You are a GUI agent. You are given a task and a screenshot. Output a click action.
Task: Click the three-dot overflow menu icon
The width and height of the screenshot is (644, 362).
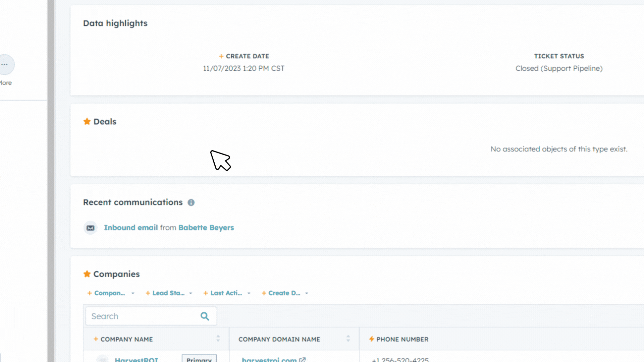[x=4, y=64]
